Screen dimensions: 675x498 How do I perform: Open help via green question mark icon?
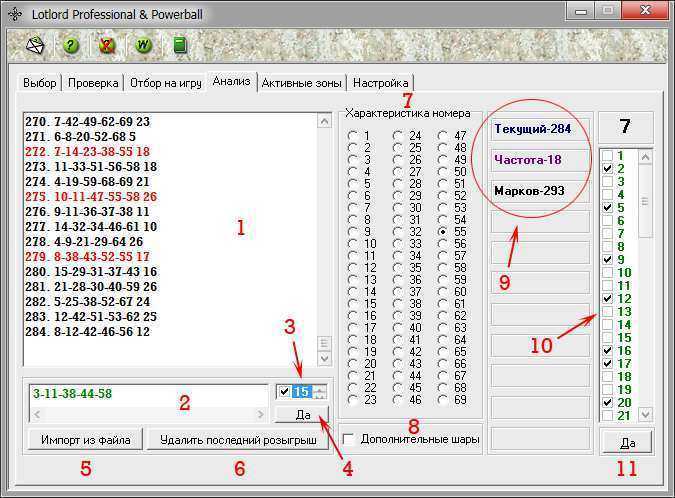pyautogui.click(x=71, y=45)
